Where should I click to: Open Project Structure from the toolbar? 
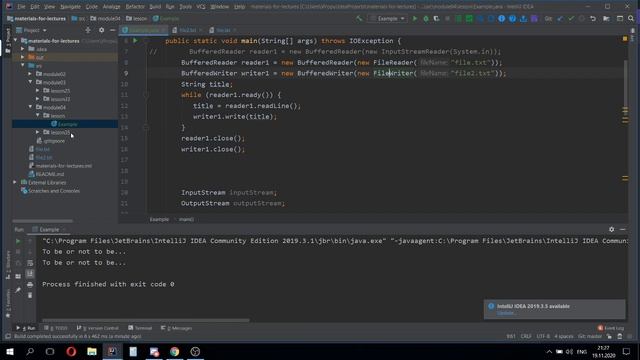point(607,18)
